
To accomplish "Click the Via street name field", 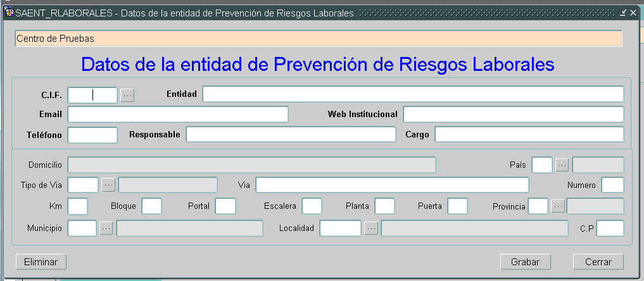I will point(391,185).
